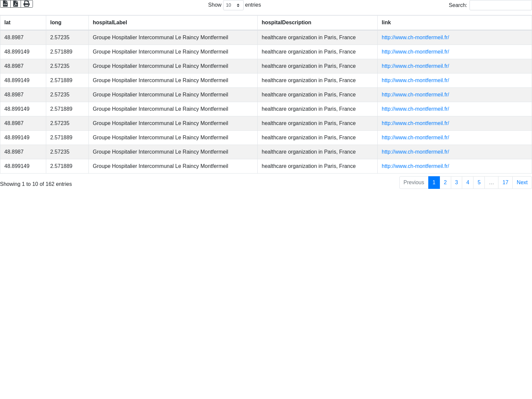Export the table as CSV
Screen dimensions: 532x399
click(5, 4)
